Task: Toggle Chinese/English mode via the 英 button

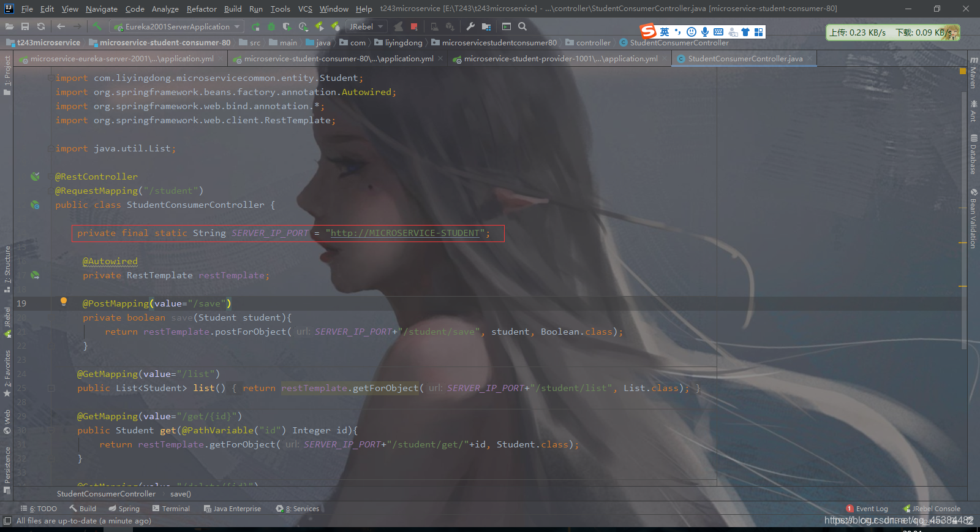Action: pyautogui.click(x=665, y=32)
